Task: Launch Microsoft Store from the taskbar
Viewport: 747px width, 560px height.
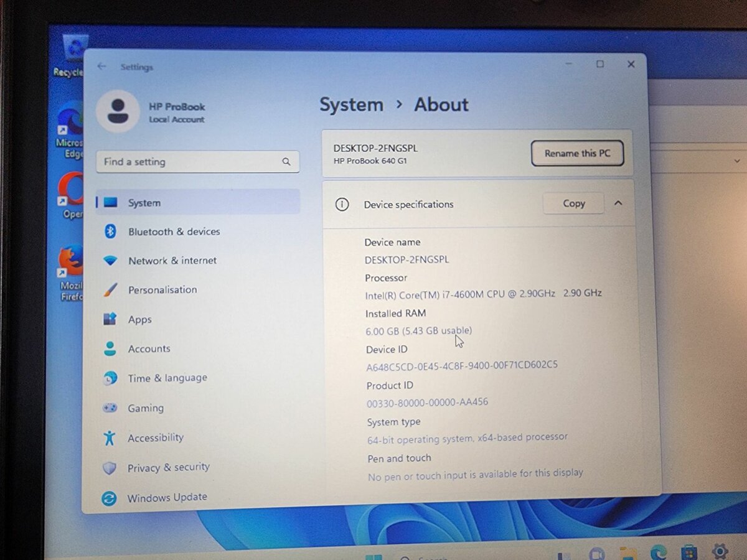Action: click(x=688, y=553)
